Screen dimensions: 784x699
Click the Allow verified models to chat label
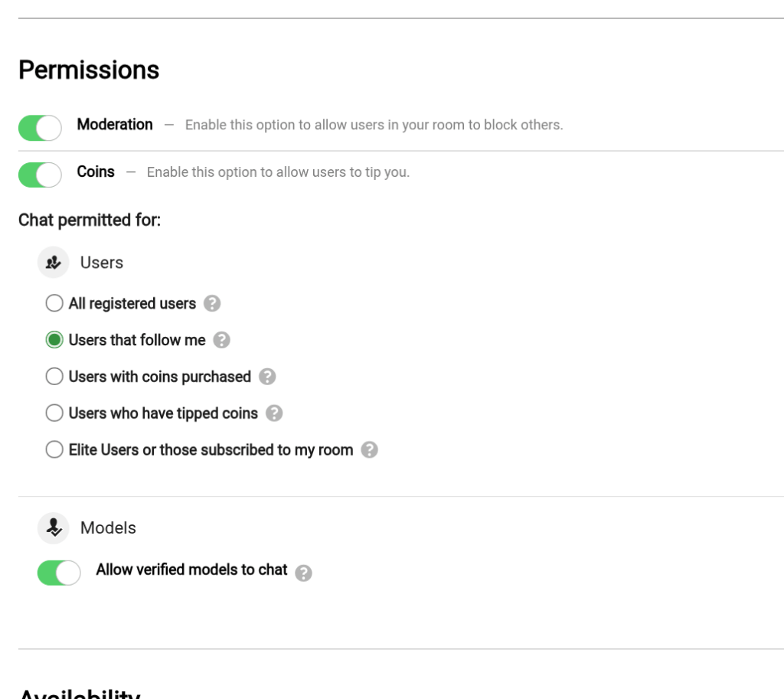[191, 570]
